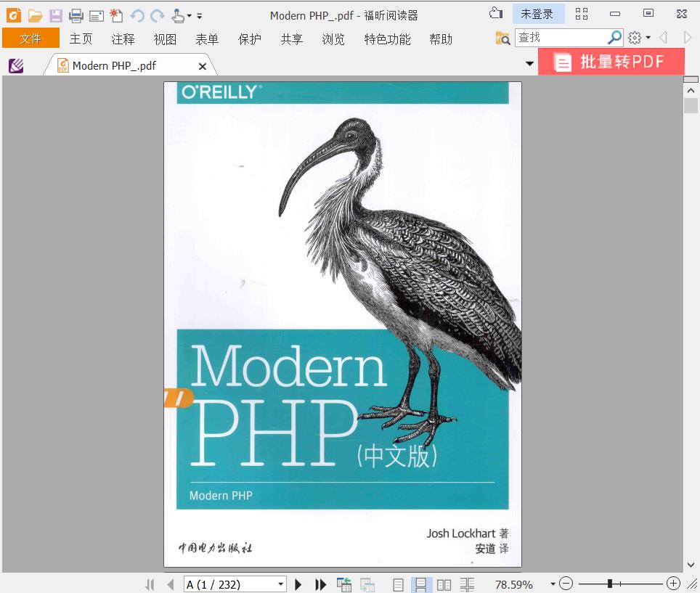Click the next view icon
This screenshot has width=700, height=593.
tap(367, 584)
